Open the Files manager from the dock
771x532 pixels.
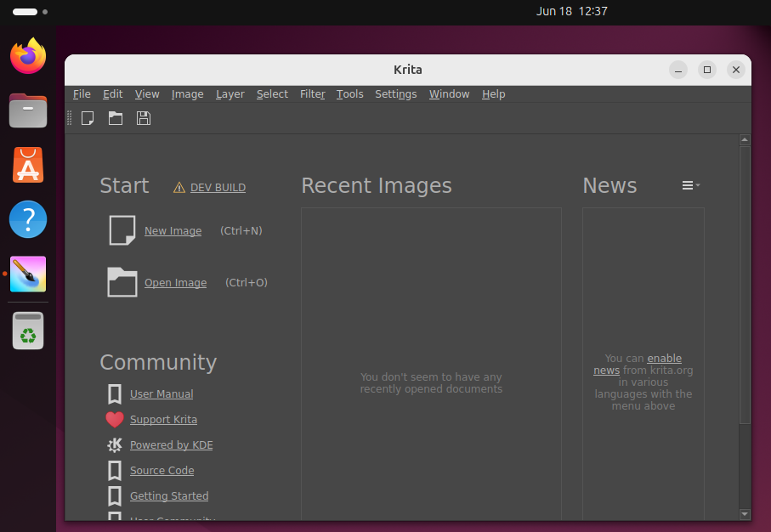tap(28, 110)
